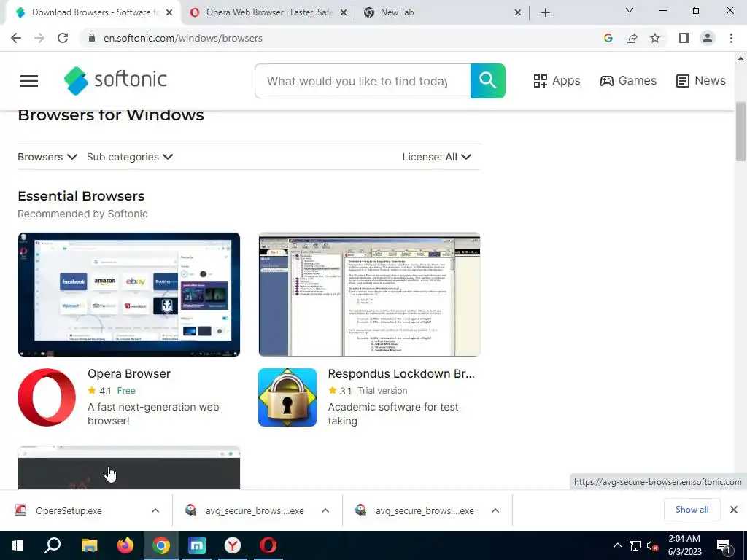Viewport: 747px width, 560px height.
Task: Click the green search magnifier button
Action: pyautogui.click(x=487, y=81)
